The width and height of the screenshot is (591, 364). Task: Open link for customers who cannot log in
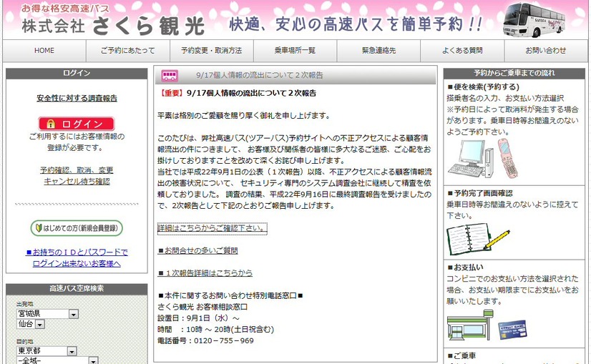click(x=77, y=257)
